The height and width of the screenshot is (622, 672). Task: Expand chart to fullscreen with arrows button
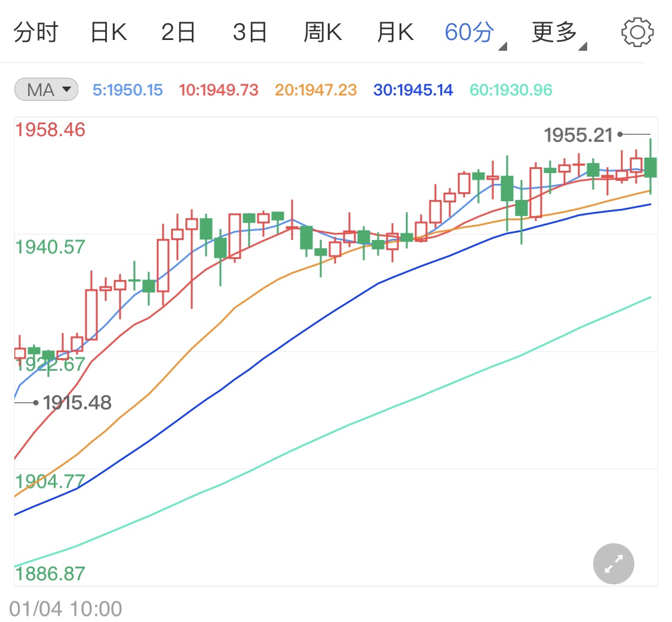coord(613,564)
